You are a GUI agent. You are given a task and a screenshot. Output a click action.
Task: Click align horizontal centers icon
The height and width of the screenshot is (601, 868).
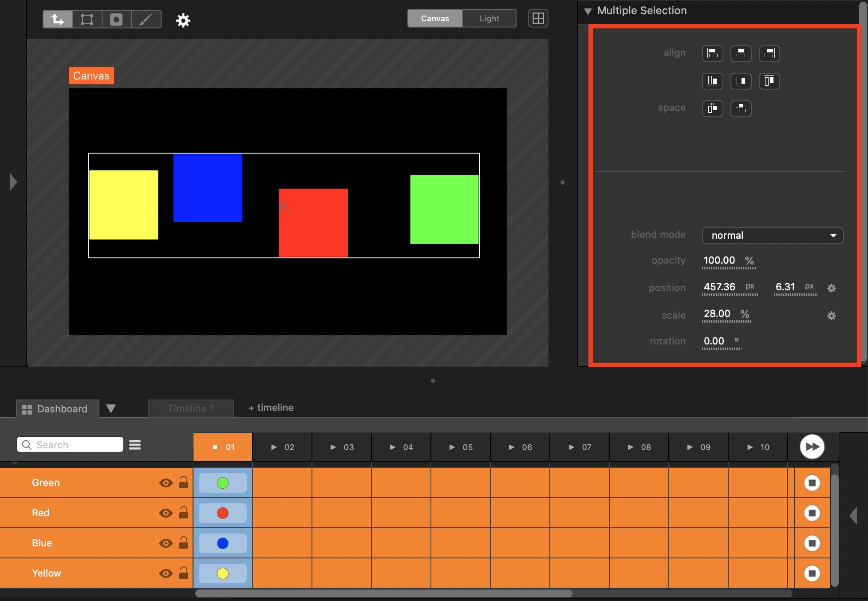coord(741,53)
